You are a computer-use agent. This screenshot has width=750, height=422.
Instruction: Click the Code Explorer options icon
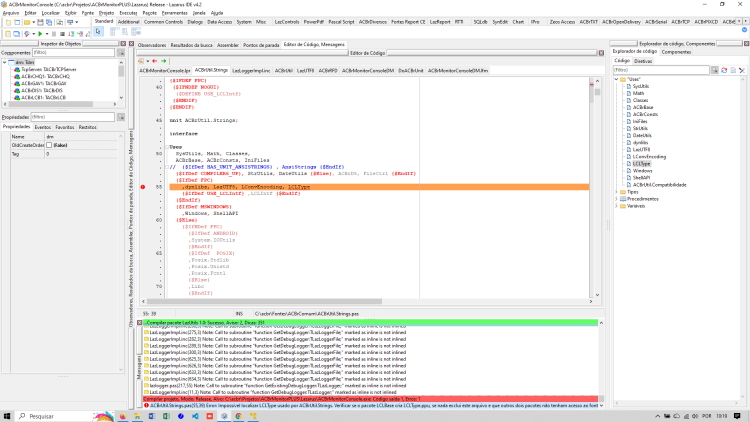(x=742, y=70)
